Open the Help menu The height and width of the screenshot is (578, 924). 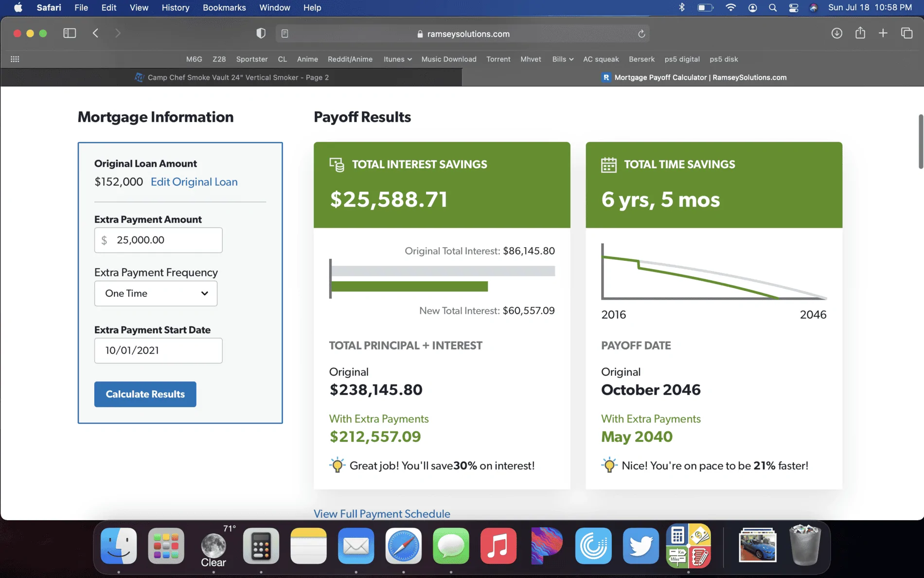coord(312,7)
